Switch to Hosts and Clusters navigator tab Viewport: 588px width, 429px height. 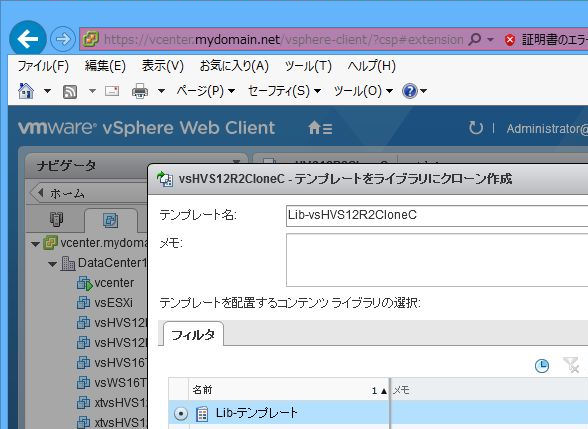coord(57,219)
